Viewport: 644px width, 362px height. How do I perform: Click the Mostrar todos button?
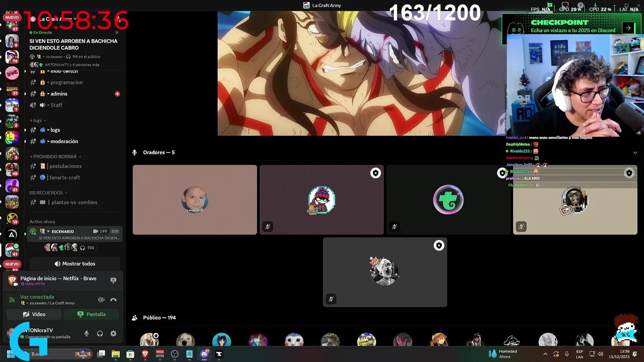(x=74, y=263)
